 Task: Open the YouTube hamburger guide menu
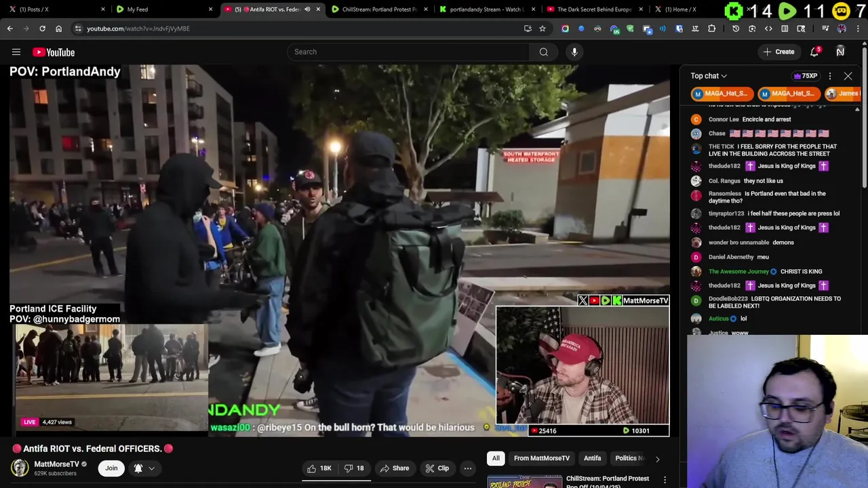pos(16,52)
